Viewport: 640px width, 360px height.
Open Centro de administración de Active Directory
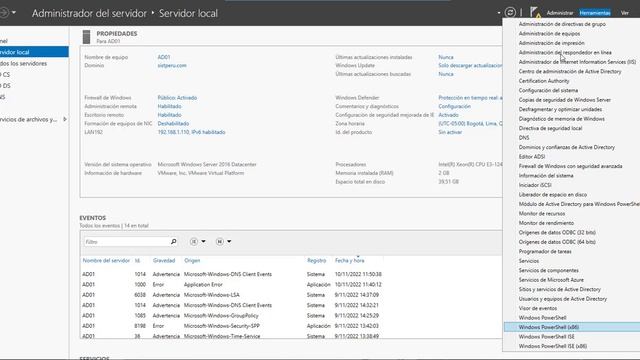[x=570, y=71]
